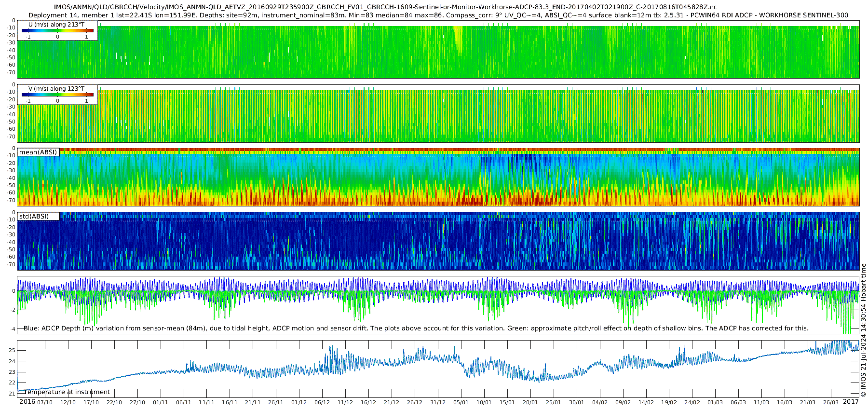Click the U velocity colorbar legend
The height and width of the screenshot is (410, 868).
[x=57, y=30]
